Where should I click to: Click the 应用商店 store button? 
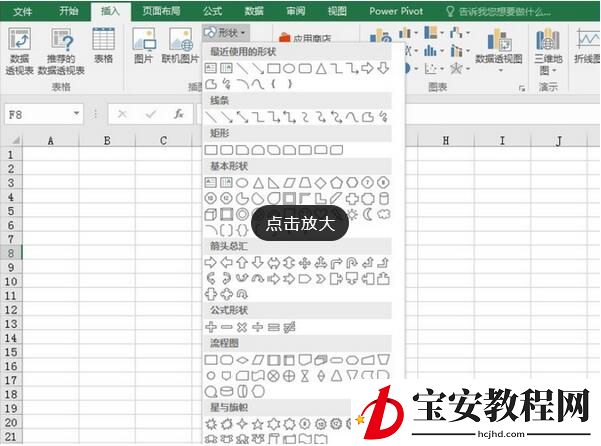point(305,38)
